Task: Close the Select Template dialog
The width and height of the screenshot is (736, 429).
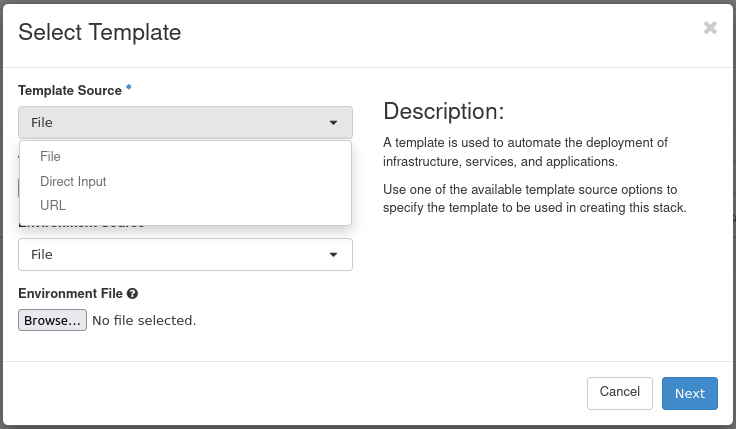Action: pos(710,28)
